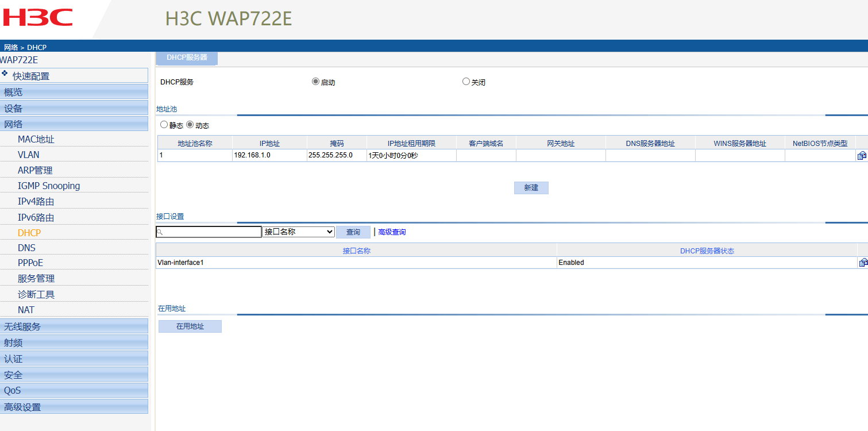Image resolution: width=868 pixels, height=431 pixels.
Task: Choose 动态 address pool radio
Action: [x=190, y=125]
